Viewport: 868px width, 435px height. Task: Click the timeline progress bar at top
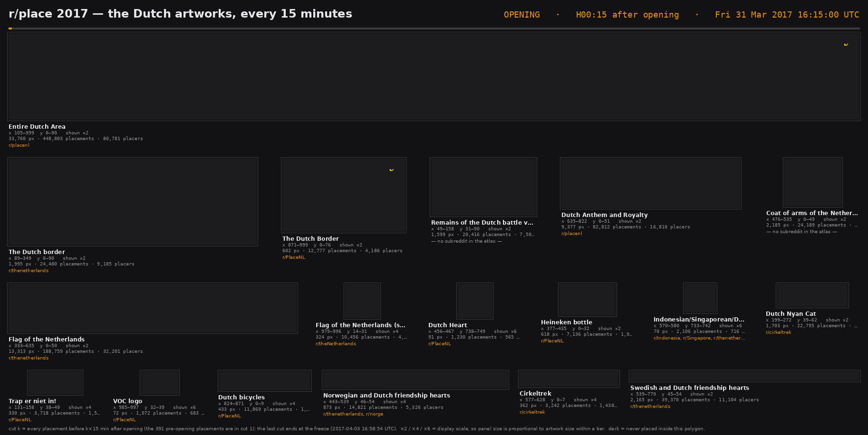click(434, 28)
